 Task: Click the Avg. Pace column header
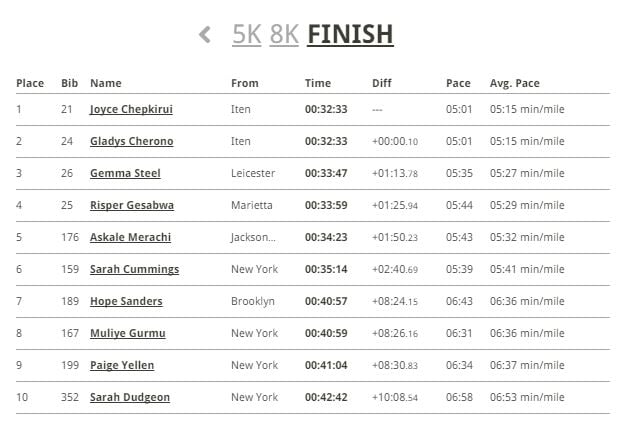(515, 83)
